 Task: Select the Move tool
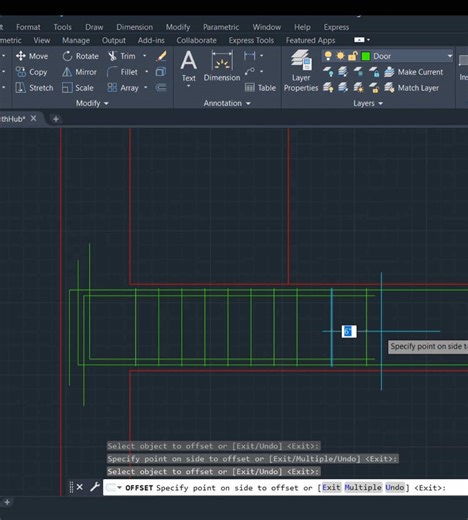click(32, 56)
